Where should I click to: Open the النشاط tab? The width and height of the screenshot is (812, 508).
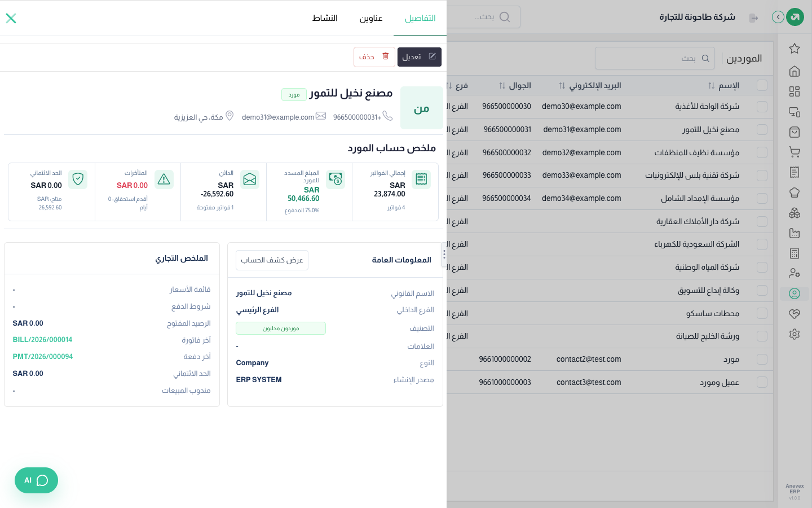325,18
